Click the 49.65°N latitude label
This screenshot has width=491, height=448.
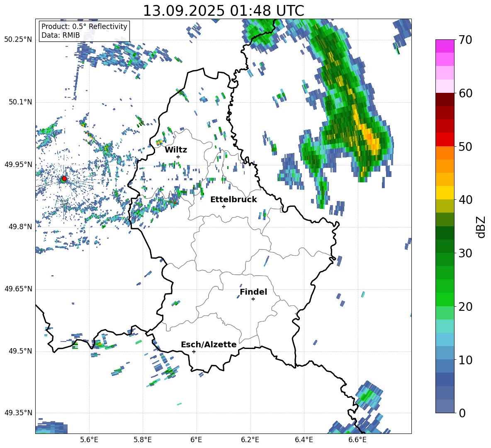18,288
